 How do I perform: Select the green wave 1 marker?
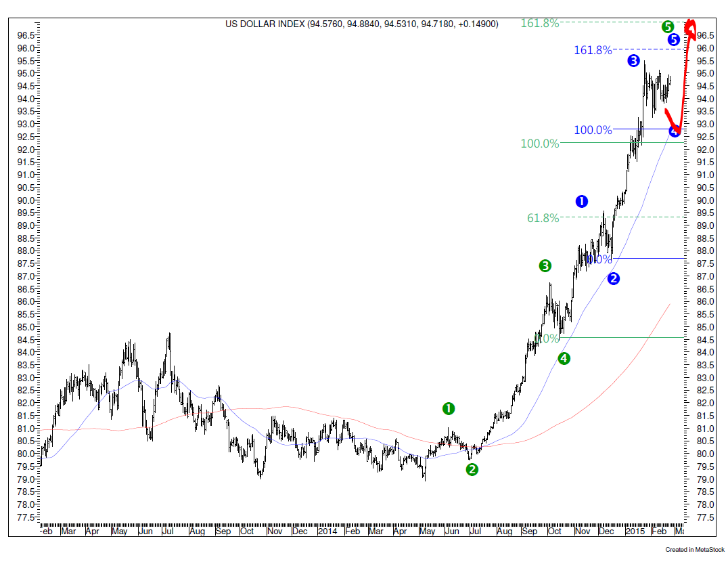448,408
